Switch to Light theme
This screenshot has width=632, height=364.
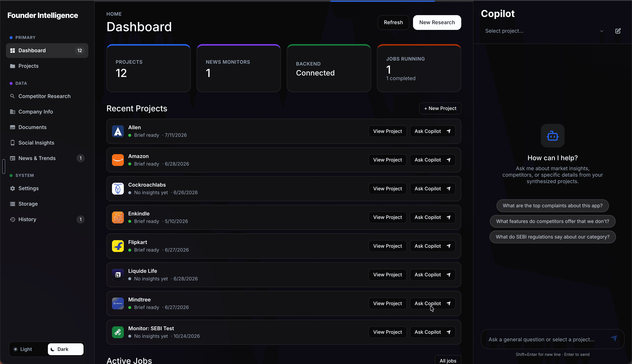point(28,349)
